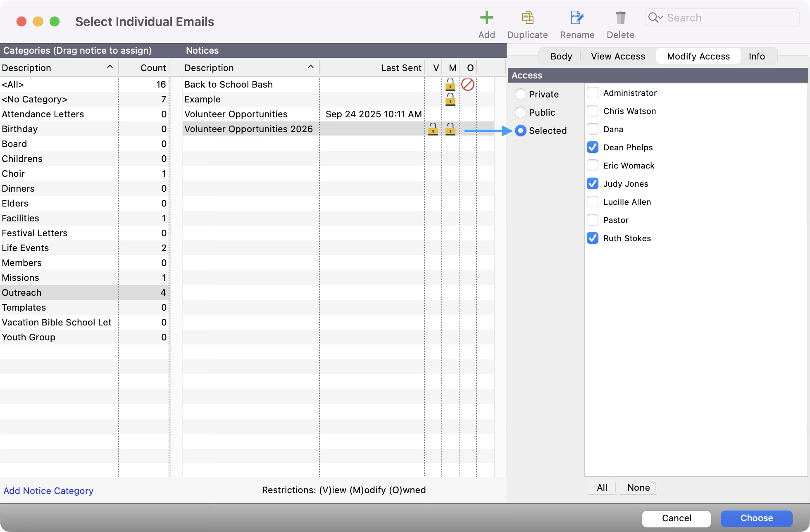Select the Volunteer Opportunities 2026 notice

tap(338, 129)
